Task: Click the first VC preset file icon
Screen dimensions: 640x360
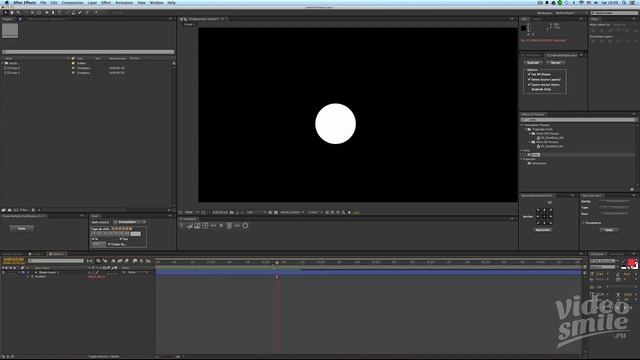Action: (x=538, y=138)
